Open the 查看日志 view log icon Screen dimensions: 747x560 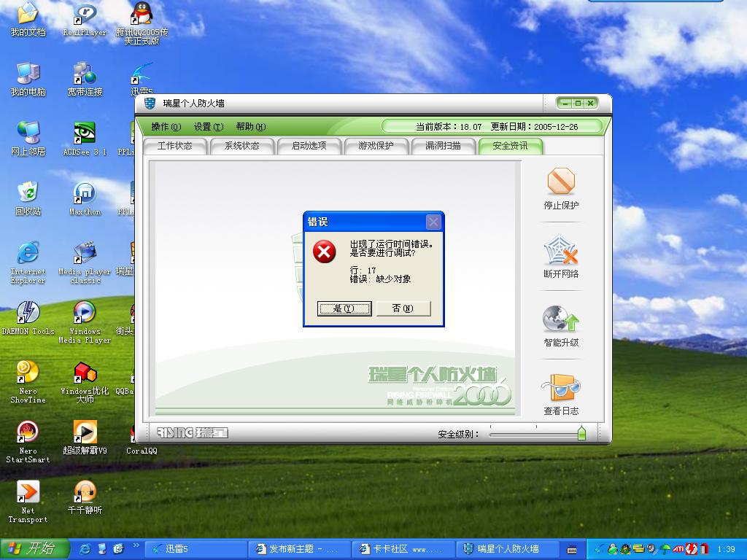tap(561, 387)
